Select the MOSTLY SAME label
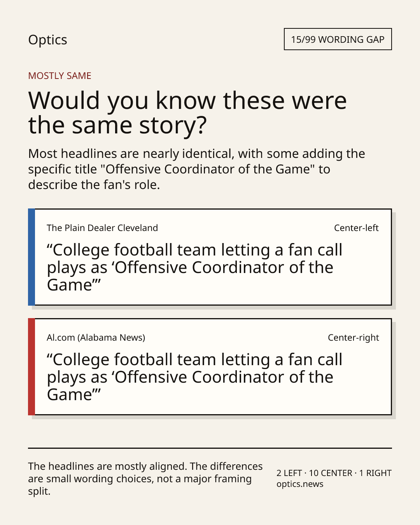Viewport: 420px width, 525px height. (59, 76)
